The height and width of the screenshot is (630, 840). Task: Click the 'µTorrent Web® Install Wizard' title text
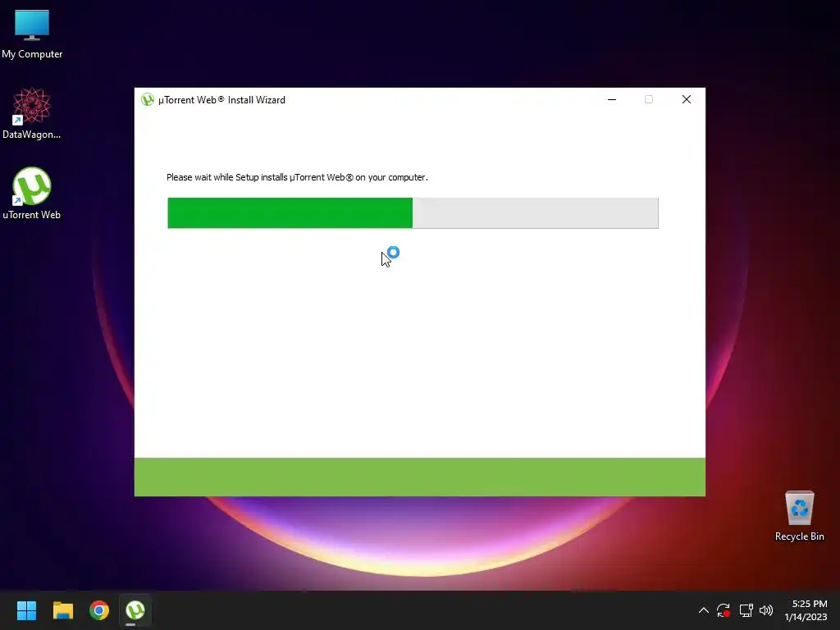221,99
